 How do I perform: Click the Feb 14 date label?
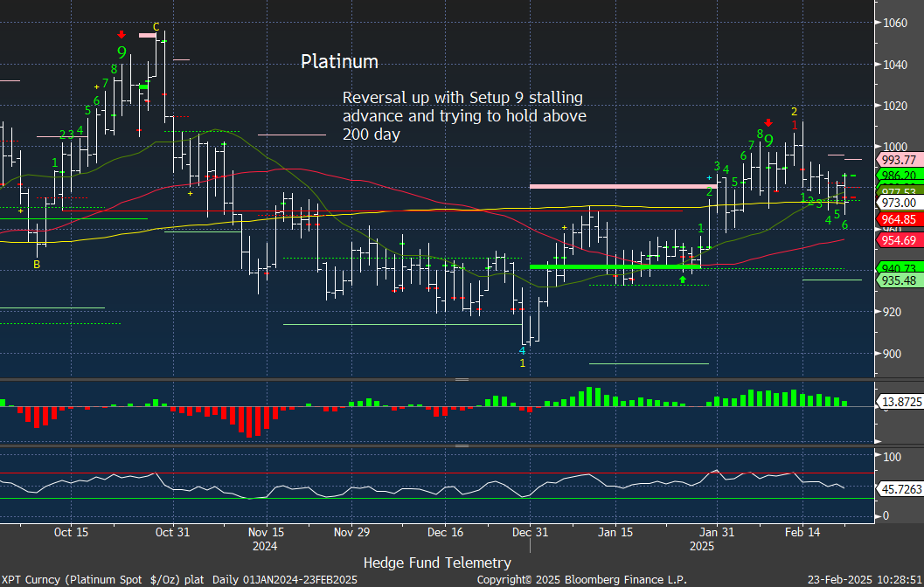[x=802, y=532]
